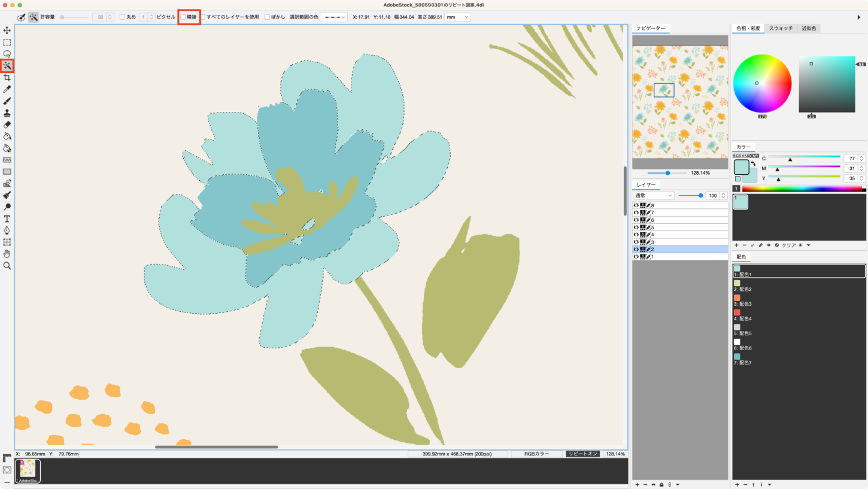Select the Zoom magnifier tool
The height and width of the screenshot is (489, 868).
tap(7, 266)
